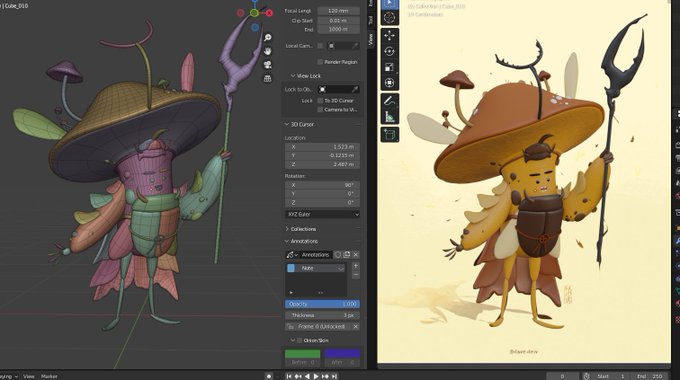The height and width of the screenshot is (380, 680).
Task: Select the Rotate tool
Action: [x=389, y=51]
